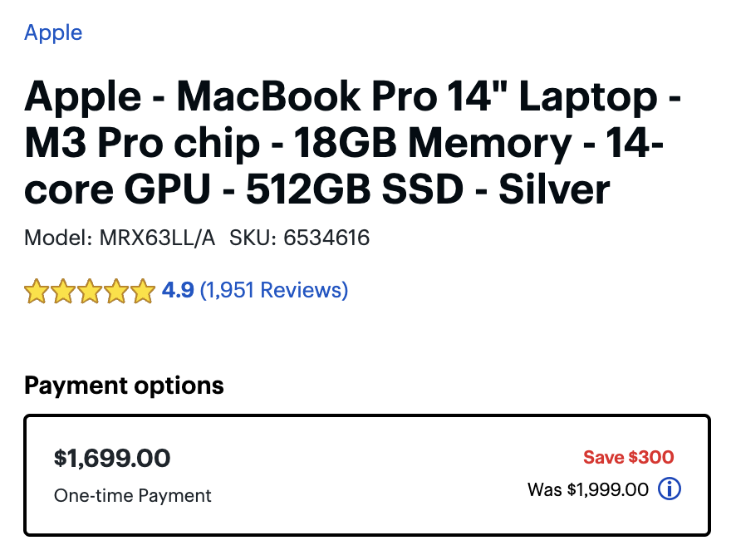Click the fifth rating star
The width and height of the screenshot is (731, 560).
click(x=143, y=291)
